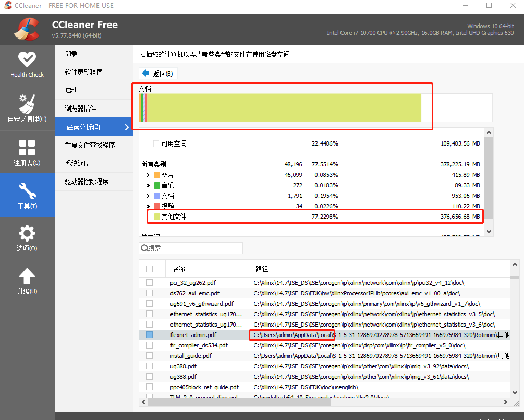Click horizontal scrollbar right arrow

click(506, 402)
